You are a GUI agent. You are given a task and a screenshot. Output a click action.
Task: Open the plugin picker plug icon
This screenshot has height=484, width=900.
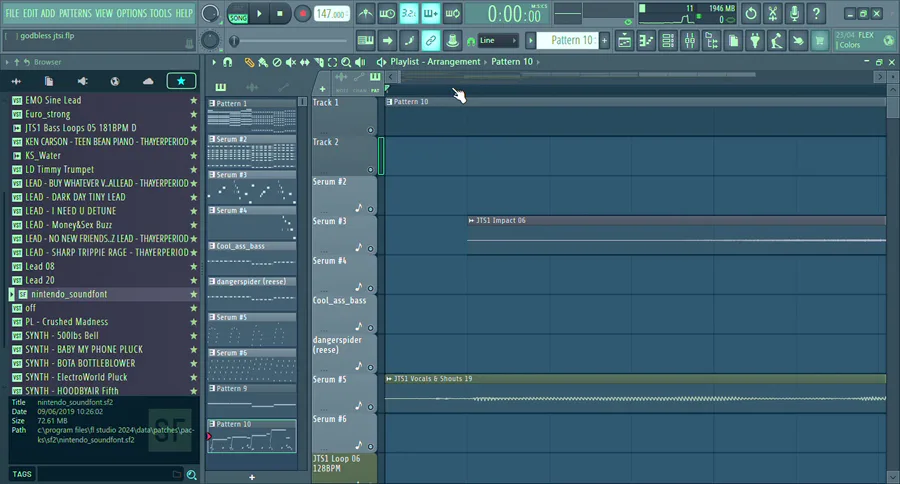(x=755, y=41)
